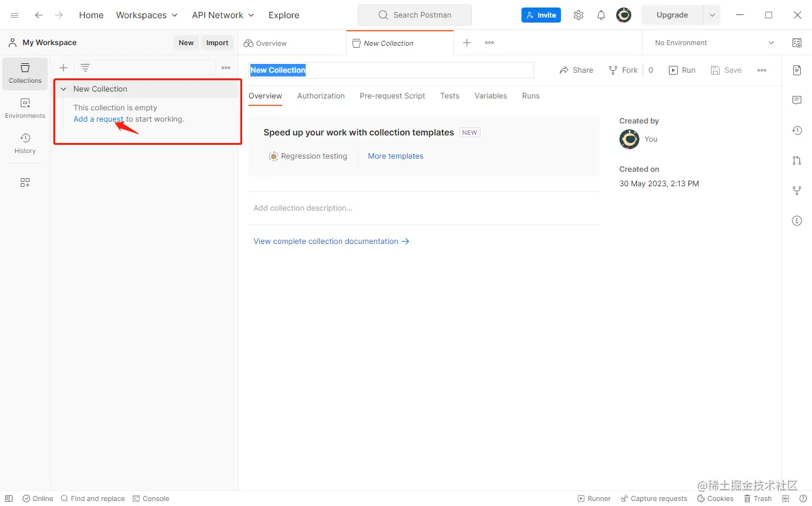Go to Home in the top bar
Viewport: 812px width, 506px height.
click(91, 15)
